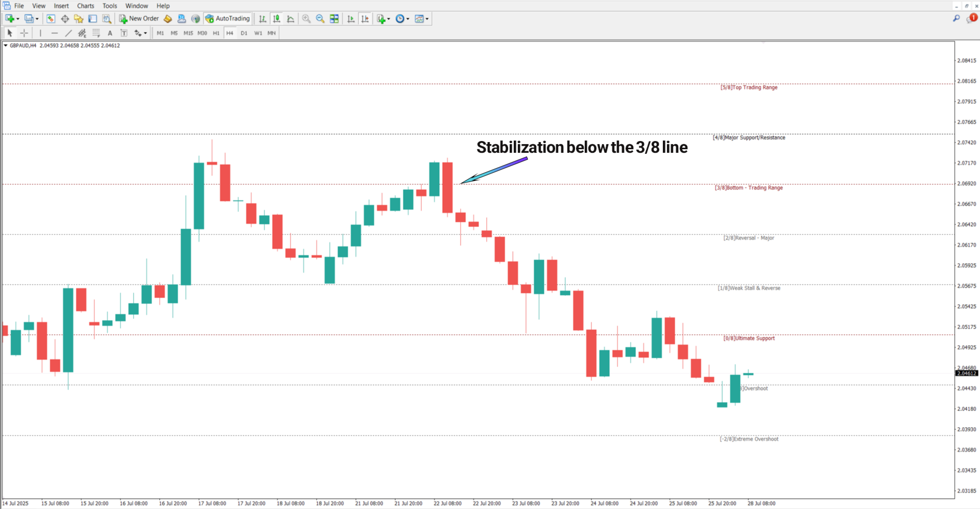Screen dimensions: 980x509
Task: Click the MetaEditor gold book icon
Action: click(168, 18)
